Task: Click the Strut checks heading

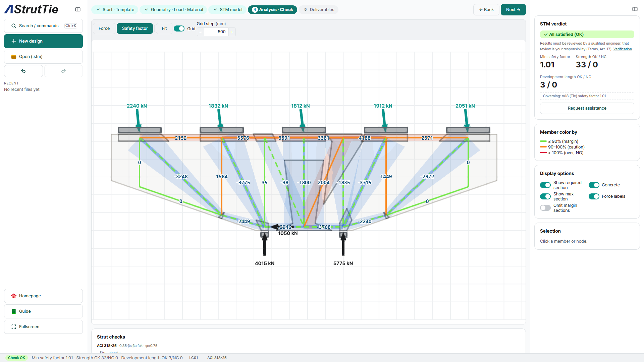Action: coord(111,337)
